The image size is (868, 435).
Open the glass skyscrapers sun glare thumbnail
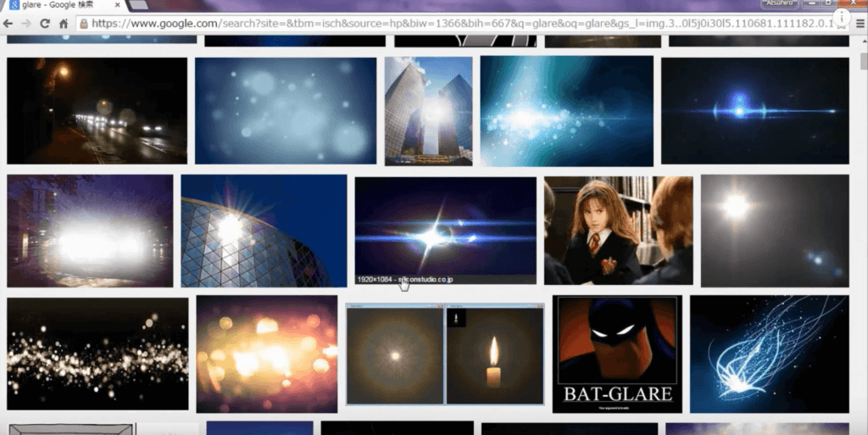point(428,110)
